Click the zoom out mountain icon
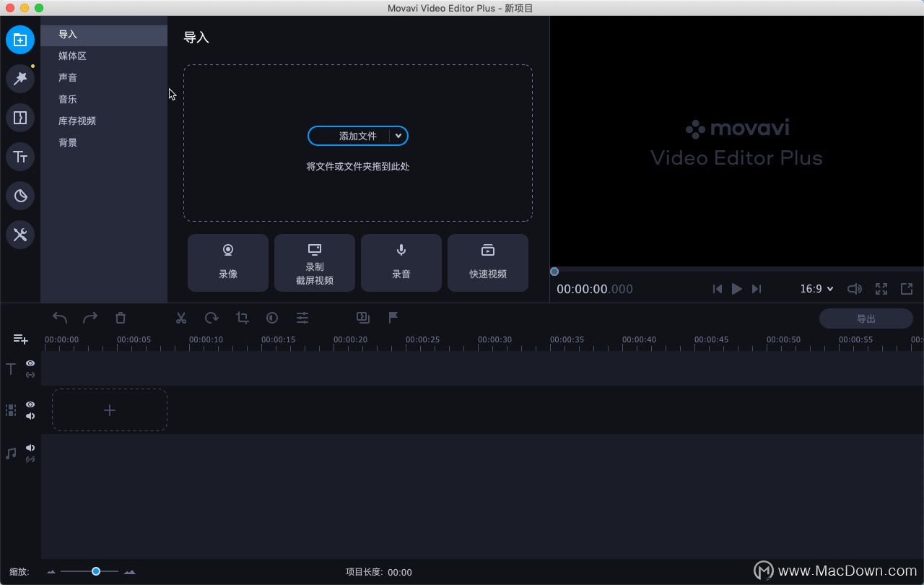 (51, 572)
